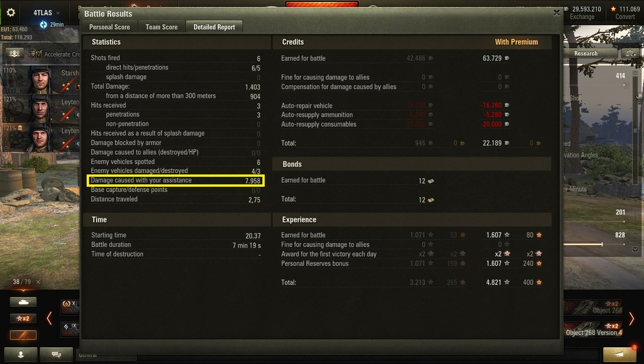
Task: Open the settings gear menu
Action: [11, 13]
